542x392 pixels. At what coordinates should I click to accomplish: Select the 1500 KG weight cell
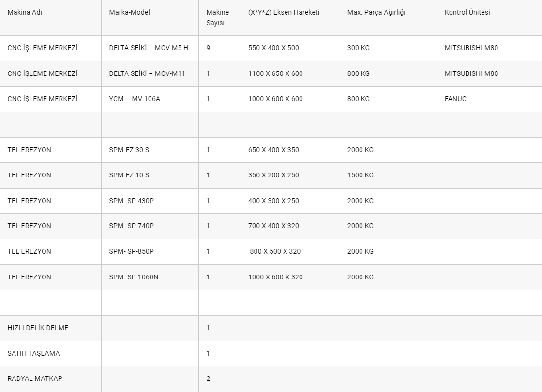(x=389, y=175)
